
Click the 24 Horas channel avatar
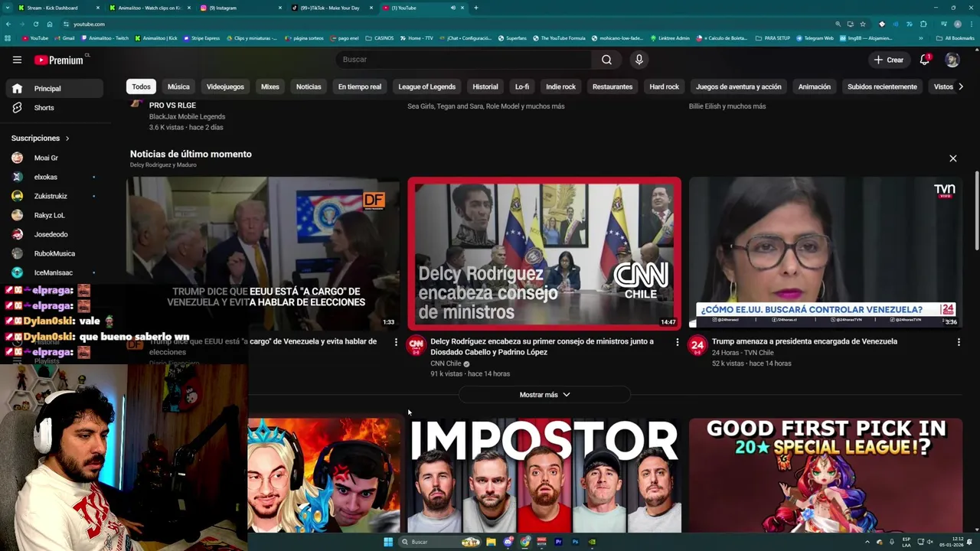click(x=697, y=346)
